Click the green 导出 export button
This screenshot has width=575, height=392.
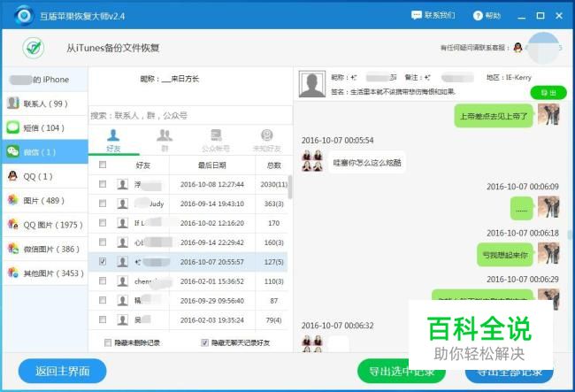click(548, 93)
